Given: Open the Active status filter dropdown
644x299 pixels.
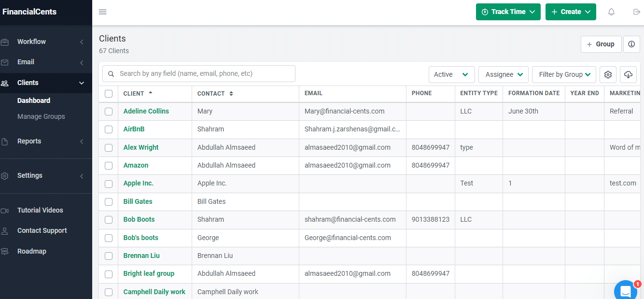Looking at the screenshot, I should pos(452,74).
